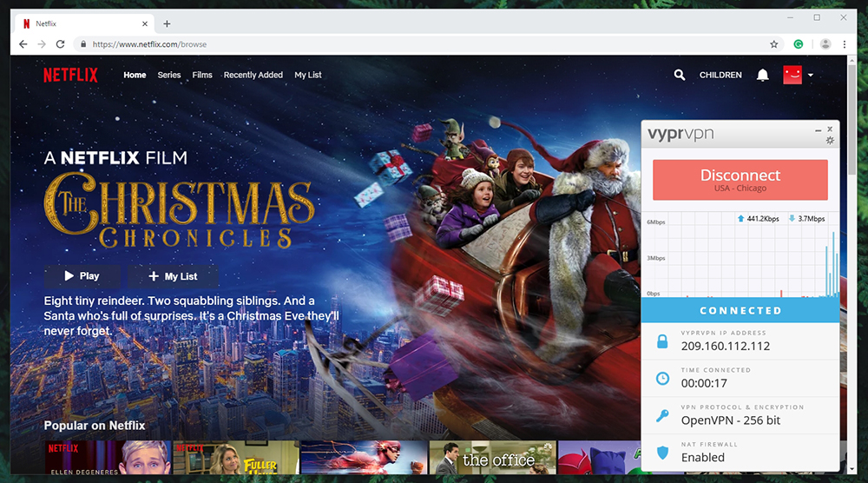This screenshot has width=868, height=483.
Task: Play The Christmas Chronicles
Action: 82,276
